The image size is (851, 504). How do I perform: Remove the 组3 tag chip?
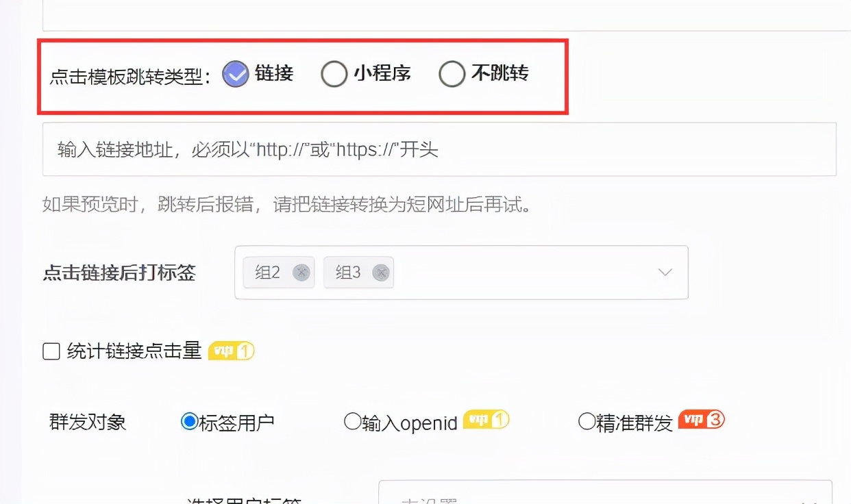381,273
